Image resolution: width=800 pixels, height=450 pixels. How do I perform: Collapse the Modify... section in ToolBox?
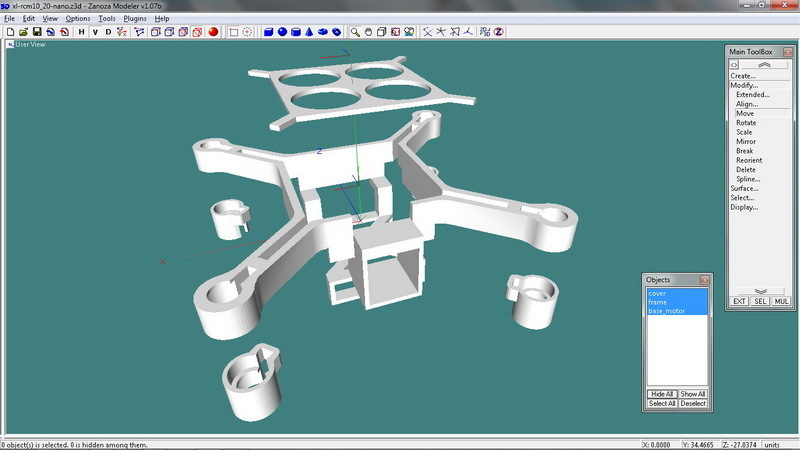point(744,85)
